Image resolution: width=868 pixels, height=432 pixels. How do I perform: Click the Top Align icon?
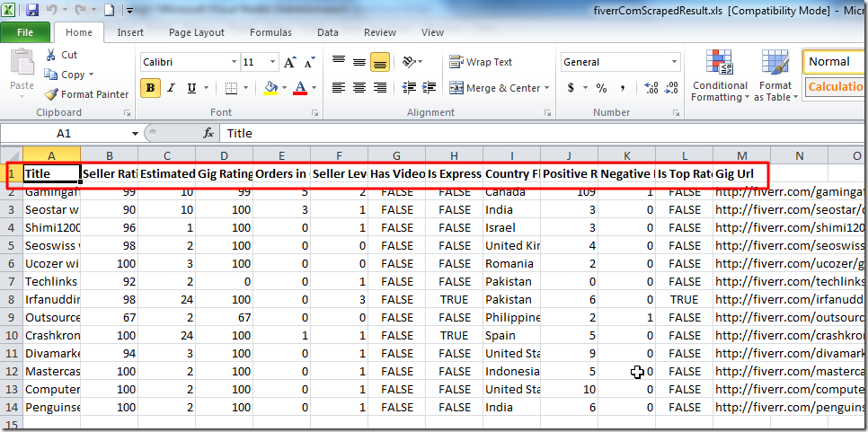coord(338,62)
